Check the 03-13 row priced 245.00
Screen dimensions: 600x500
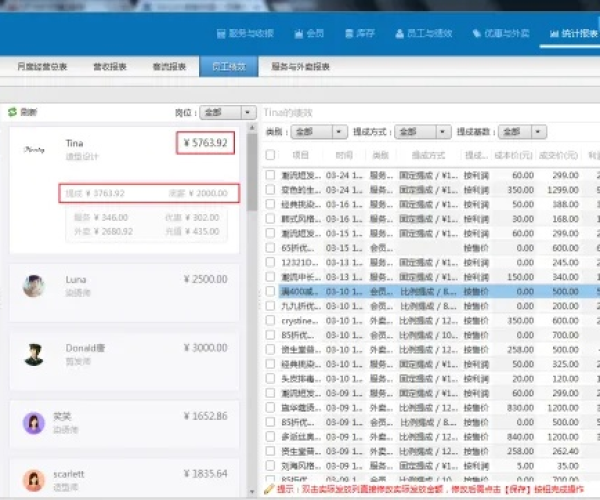click(270, 262)
